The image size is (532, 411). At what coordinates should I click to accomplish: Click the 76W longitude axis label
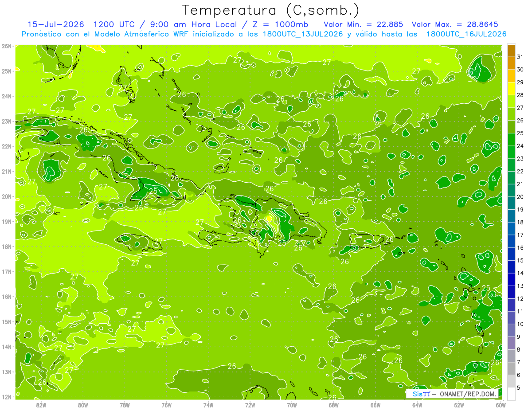(166, 405)
